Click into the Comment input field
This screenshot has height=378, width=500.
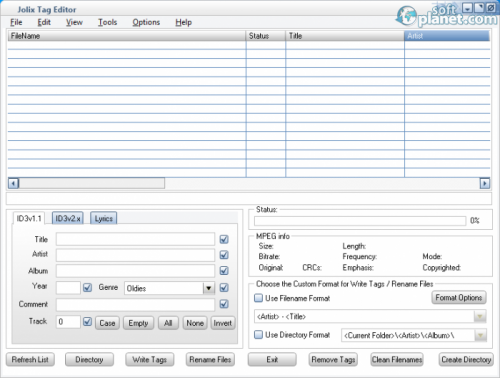point(135,304)
